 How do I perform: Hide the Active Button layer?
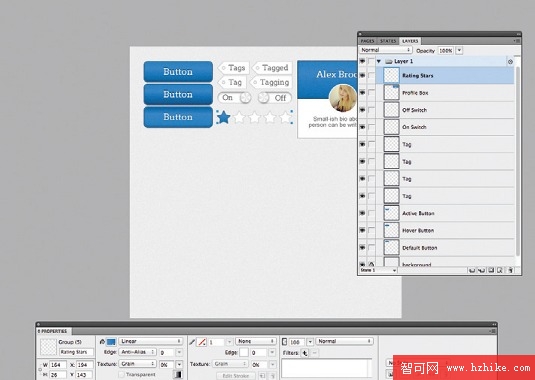362,213
